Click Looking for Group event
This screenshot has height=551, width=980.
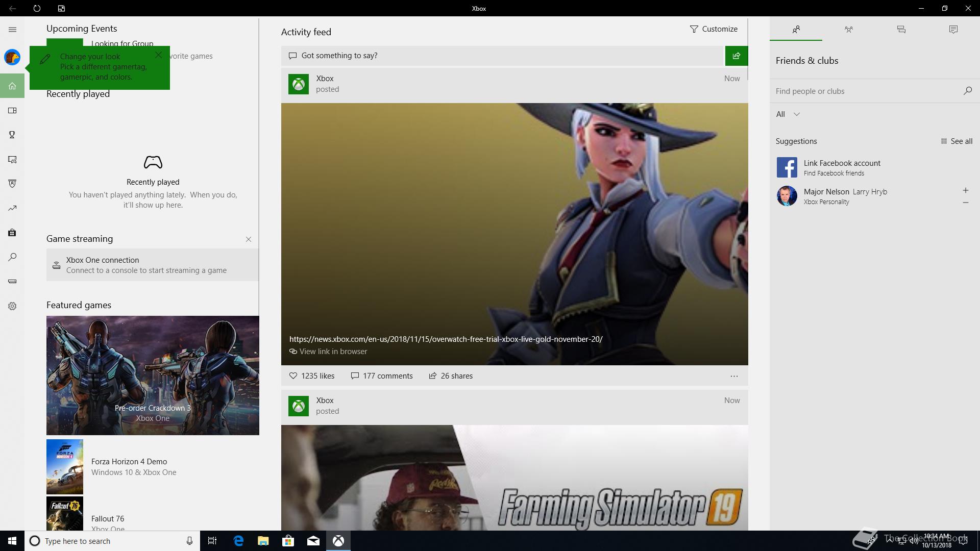[122, 43]
